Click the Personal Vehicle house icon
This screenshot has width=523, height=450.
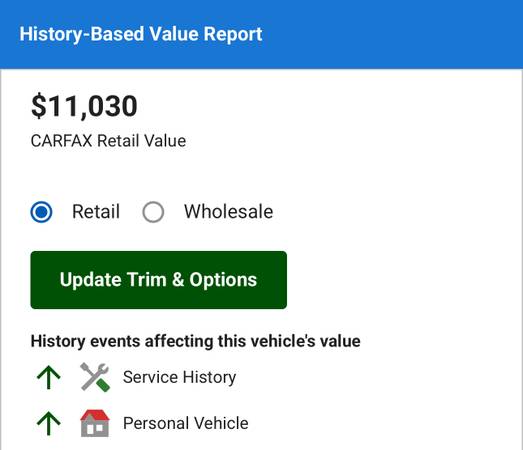[x=95, y=423]
